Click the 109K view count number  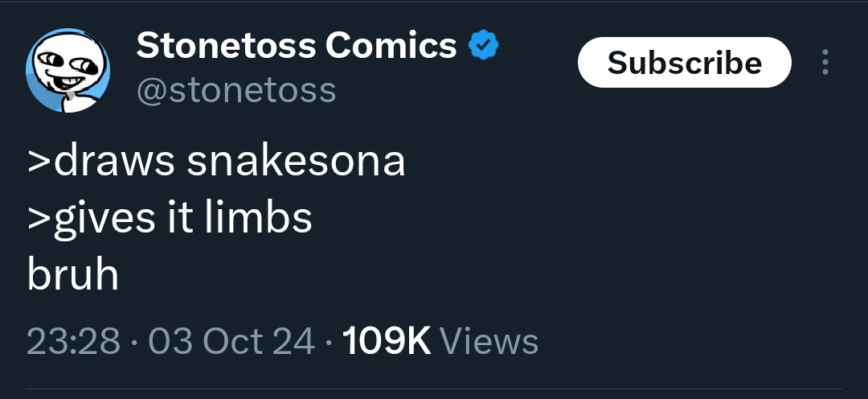tap(387, 341)
